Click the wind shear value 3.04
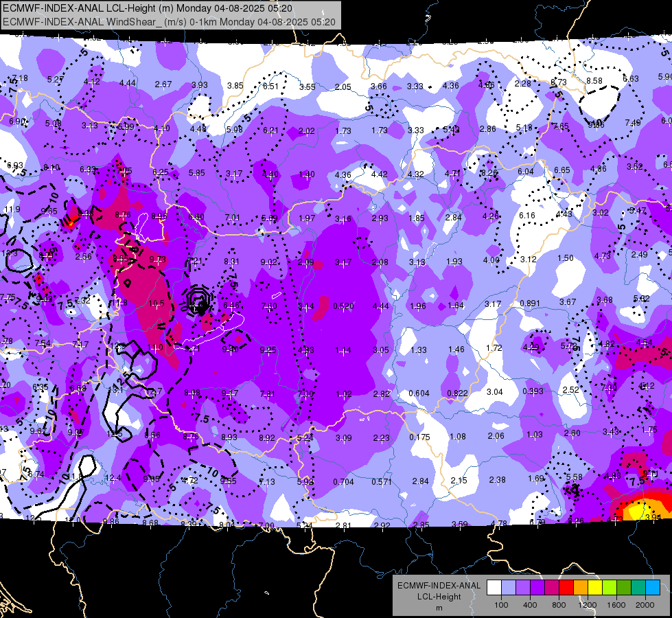The height and width of the screenshot is (618, 672). click(495, 391)
